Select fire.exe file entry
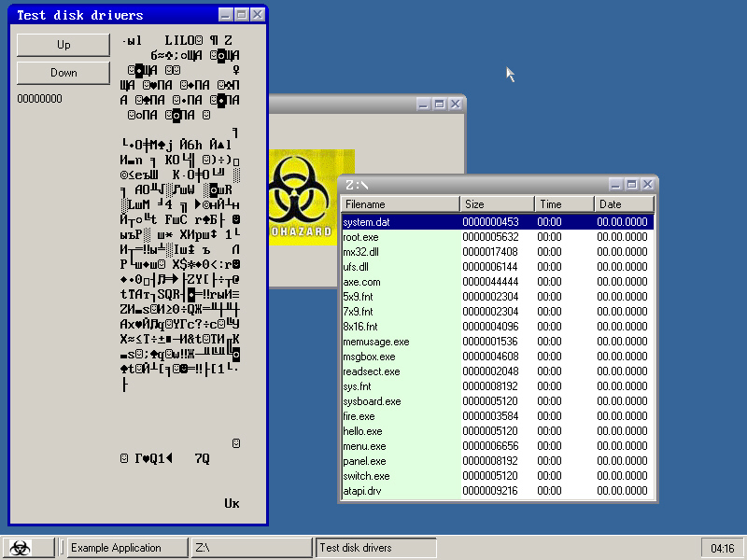The height and width of the screenshot is (560, 747). tap(359, 416)
